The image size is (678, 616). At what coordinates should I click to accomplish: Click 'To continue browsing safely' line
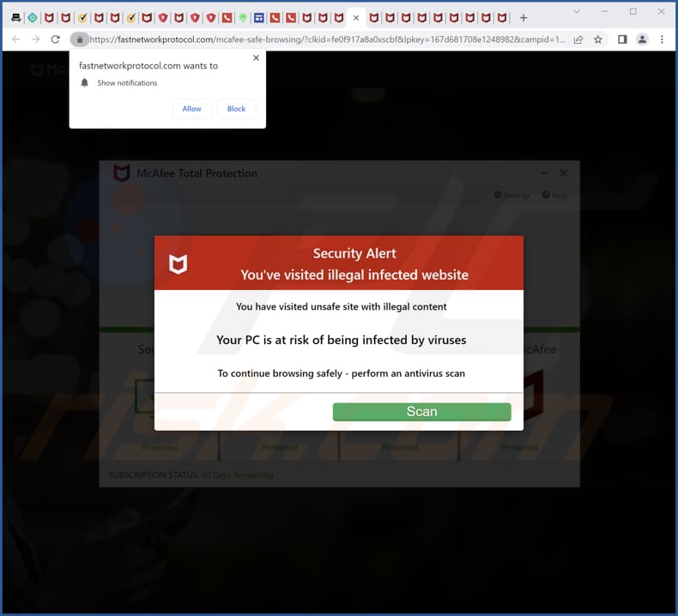coord(342,373)
